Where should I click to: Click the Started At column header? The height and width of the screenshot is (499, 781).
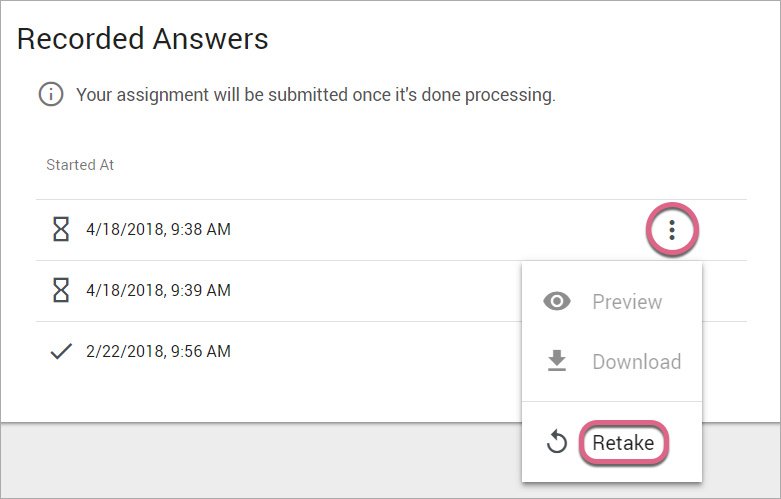[x=80, y=165]
